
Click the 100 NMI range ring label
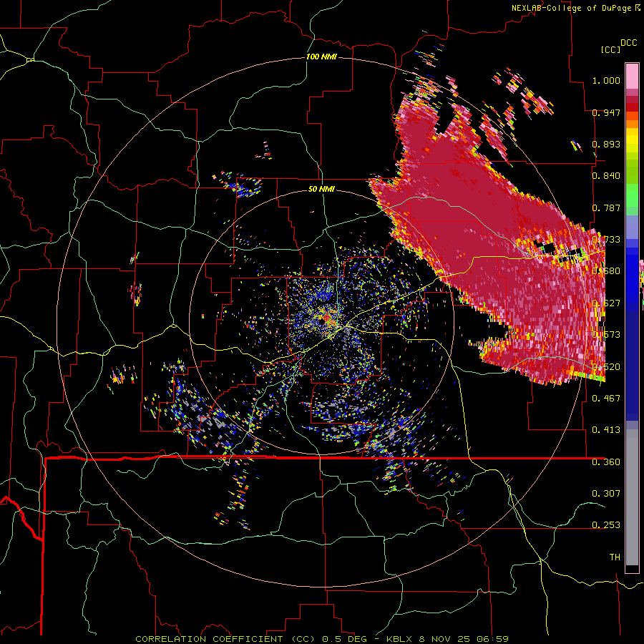coord(321,57)
